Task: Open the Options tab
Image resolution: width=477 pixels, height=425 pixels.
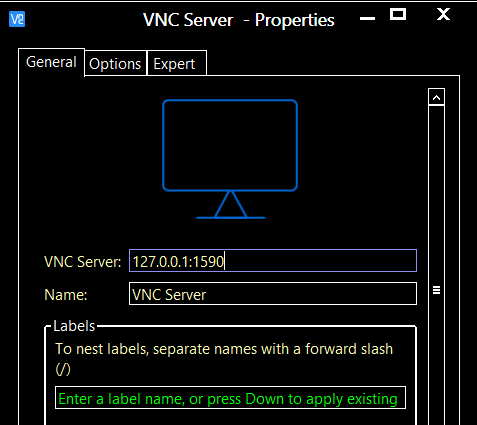Action: (115, 64)
